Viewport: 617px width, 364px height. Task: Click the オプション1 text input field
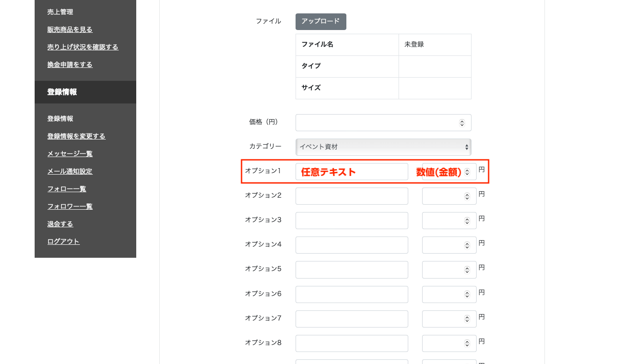tap(351, 172)
